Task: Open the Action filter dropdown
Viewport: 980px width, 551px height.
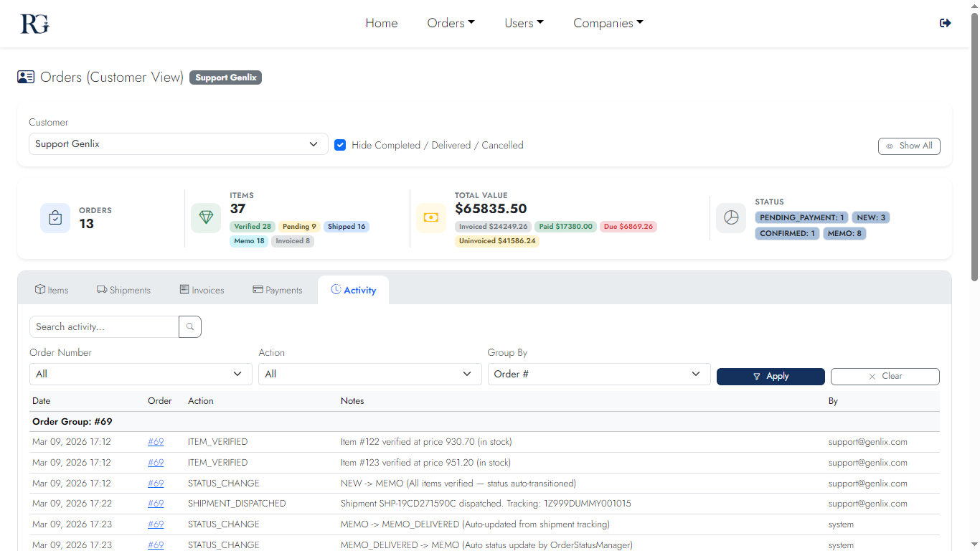Action: [369, 375]
